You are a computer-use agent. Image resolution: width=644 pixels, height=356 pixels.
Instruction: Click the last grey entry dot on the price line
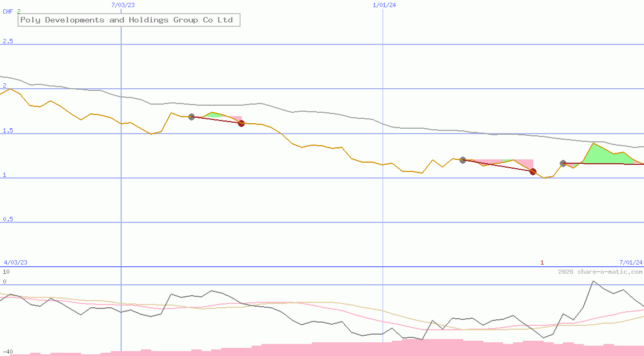click(x=563, y=163)
